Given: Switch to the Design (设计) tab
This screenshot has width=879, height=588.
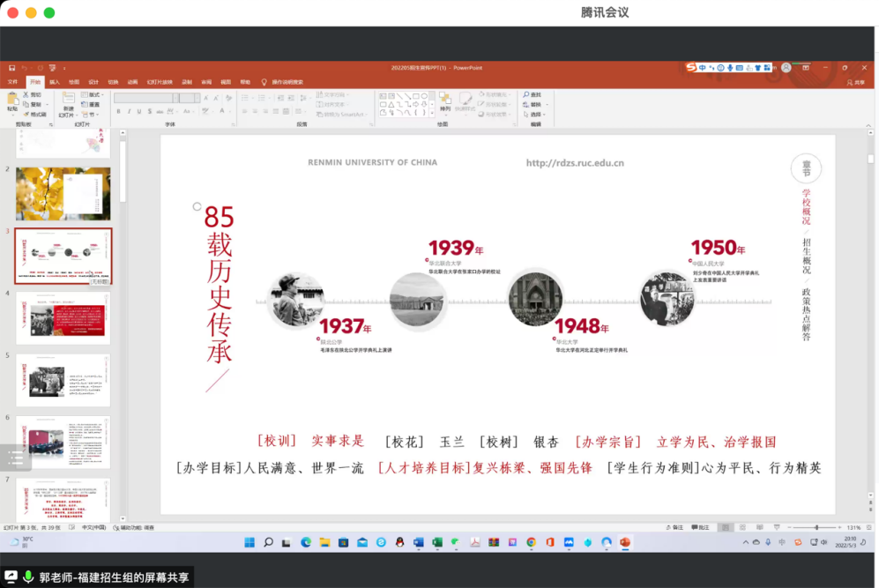Looking at the screenshot, I should (93, 82).
